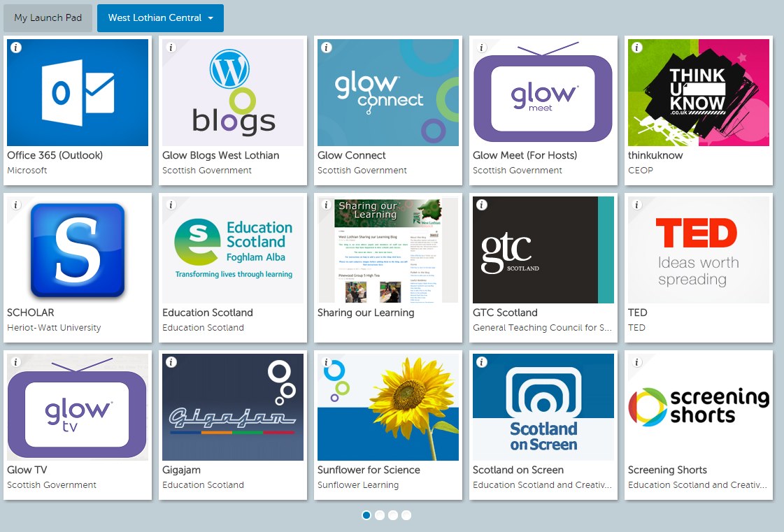The width and height of the screenshot is (784, 532).
Task: Open the screening shorts logo tile
Action: point(699,407)
